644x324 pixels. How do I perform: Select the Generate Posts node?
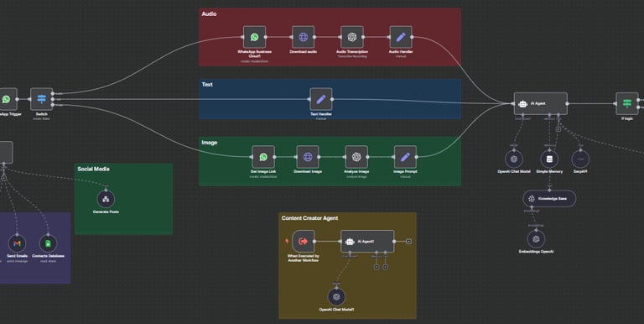pos(106,200)
